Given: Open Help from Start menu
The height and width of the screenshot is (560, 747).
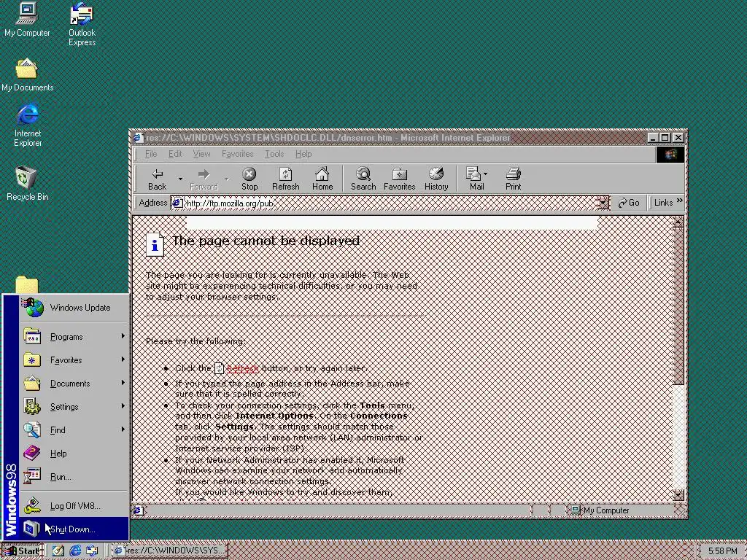Looking at the screenshot, I should point(74,454).
